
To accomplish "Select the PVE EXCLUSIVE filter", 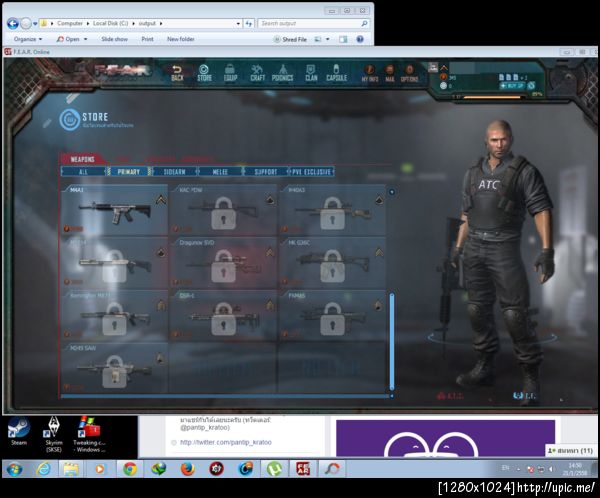I will 311,172.
